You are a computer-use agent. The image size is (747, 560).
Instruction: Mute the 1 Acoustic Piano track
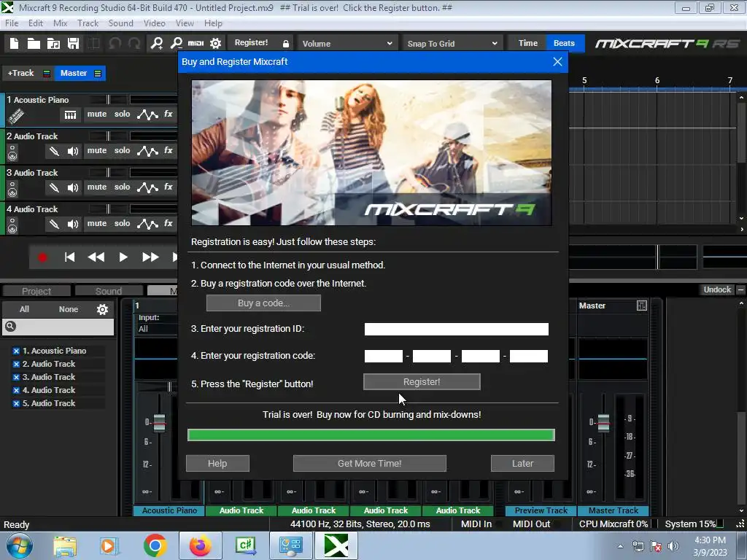tap(97, 114)
